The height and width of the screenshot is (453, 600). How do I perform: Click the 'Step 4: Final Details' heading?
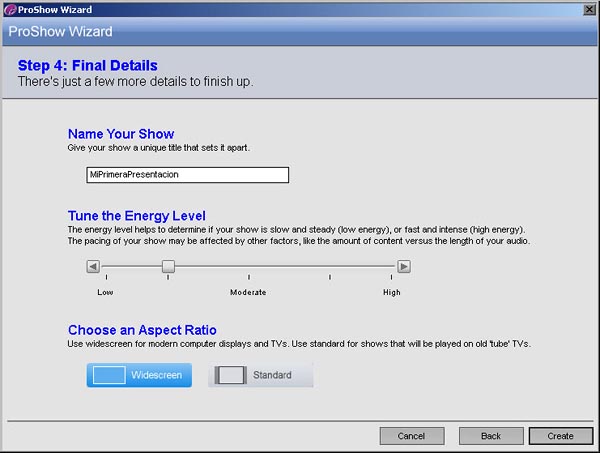click(x=88, y=65)
